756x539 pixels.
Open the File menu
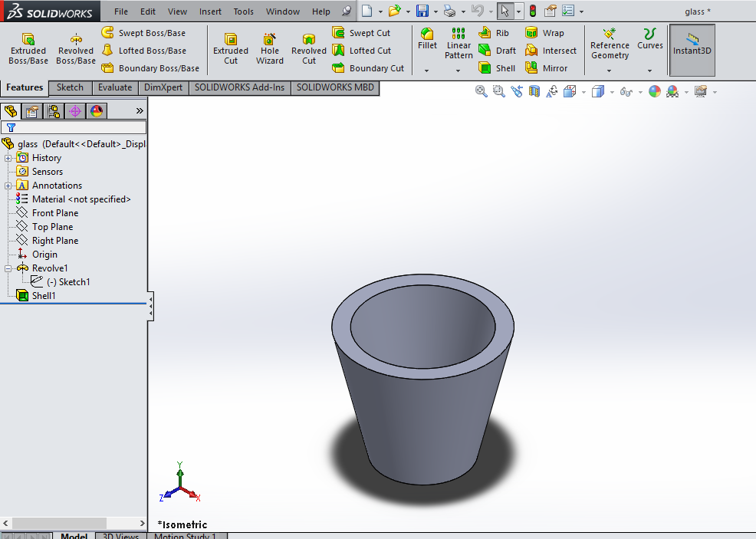[x=121, y=12]
